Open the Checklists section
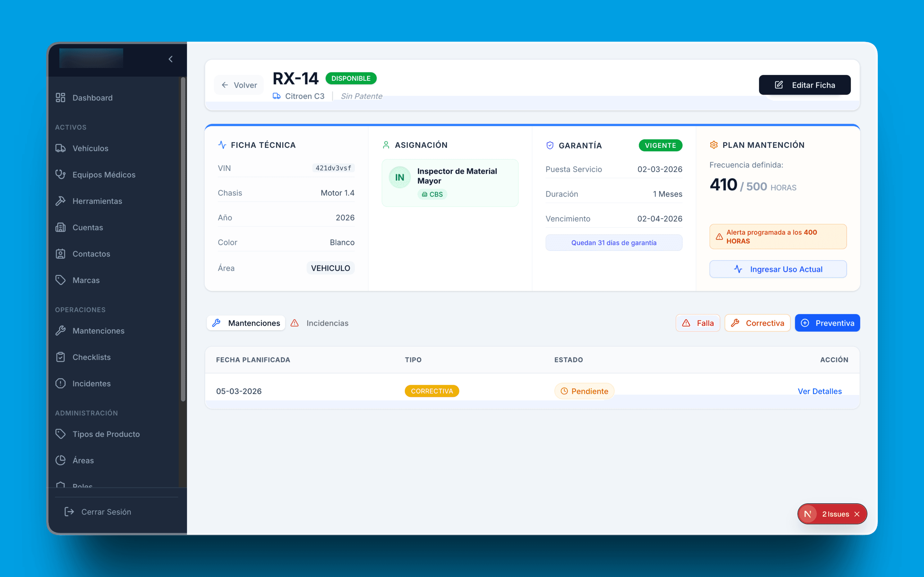Image resolution: width=924 pixels, height=577 pixels. (91, 357)
